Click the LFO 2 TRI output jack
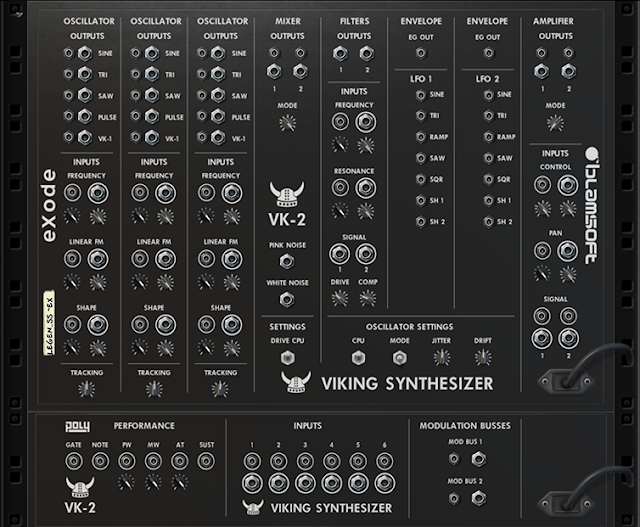Viewport: 640px width, 527px height. coord(489,116)
